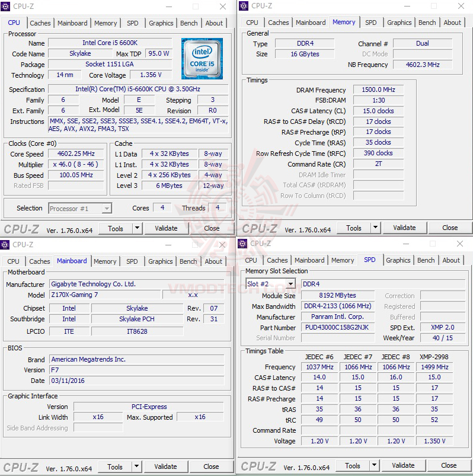This screenshot has width=473, height=476.
Task: Open Tools dropdown arrow in CPU window
Action: (x=138, y=228)
